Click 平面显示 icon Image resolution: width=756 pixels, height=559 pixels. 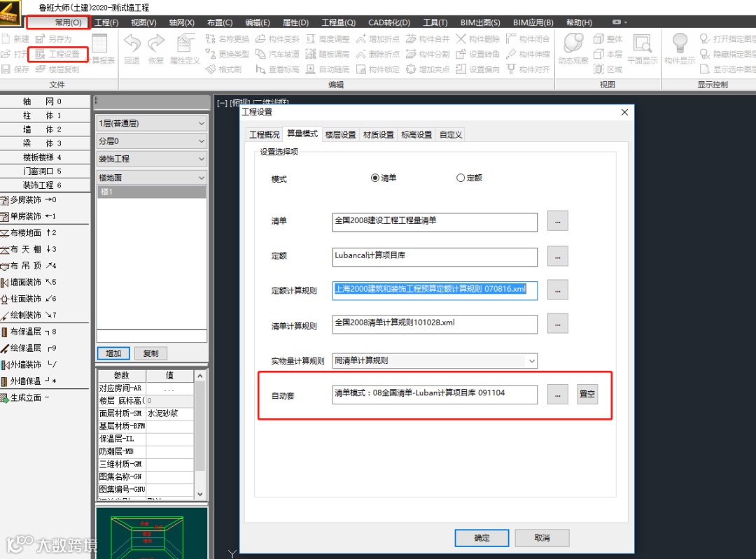click(x=642, y=44)
